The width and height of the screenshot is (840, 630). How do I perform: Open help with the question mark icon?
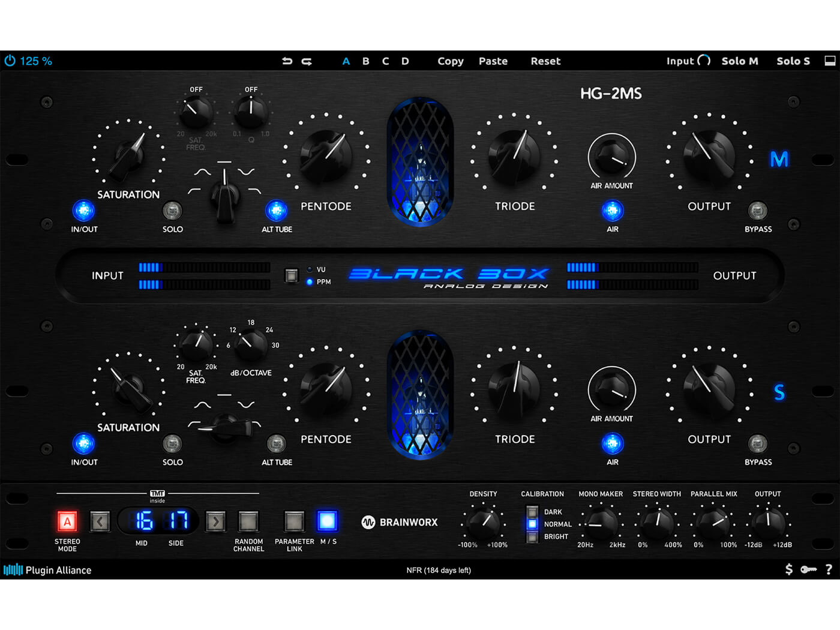coord(829,569)
